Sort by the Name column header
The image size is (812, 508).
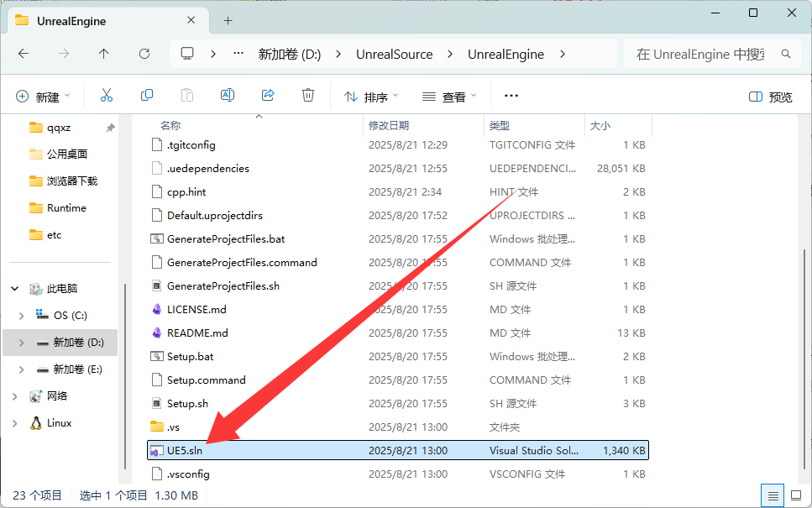170,125
